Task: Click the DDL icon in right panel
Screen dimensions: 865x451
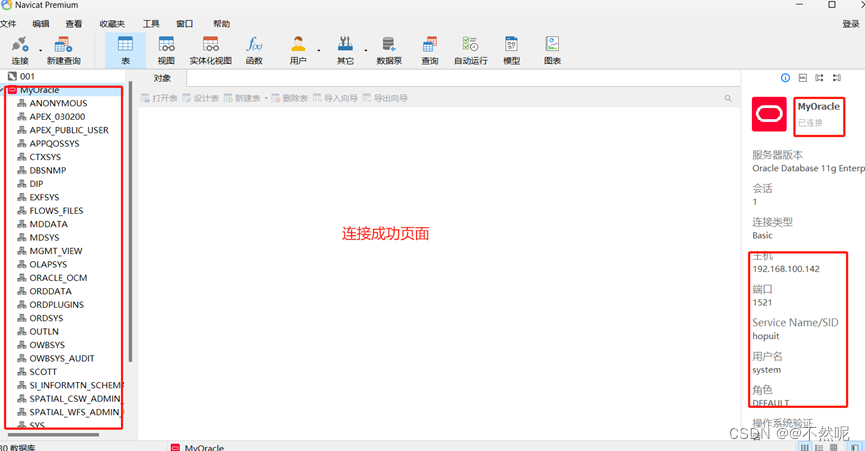Action: point(803,78)
